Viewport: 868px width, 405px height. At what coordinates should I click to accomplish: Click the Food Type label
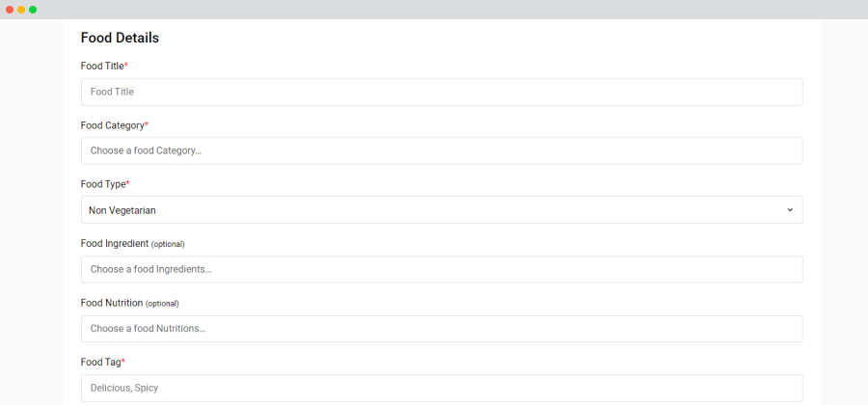pyautogui.click(x=105, y=184)
